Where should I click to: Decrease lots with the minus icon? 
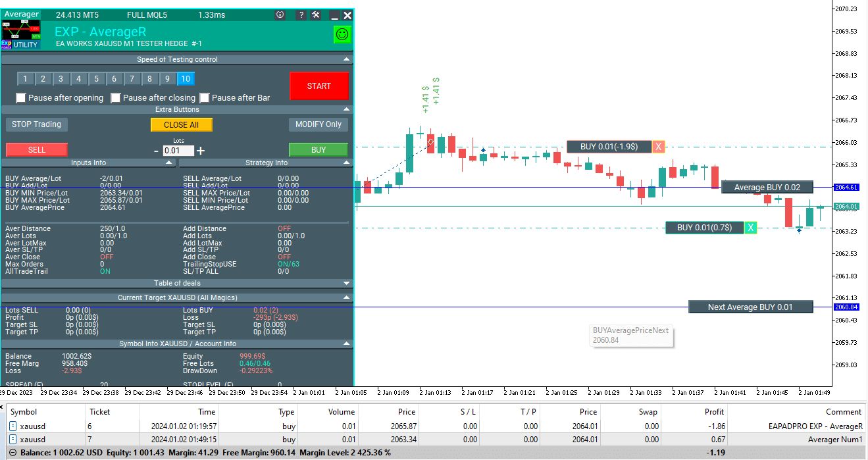pos(156,151)
